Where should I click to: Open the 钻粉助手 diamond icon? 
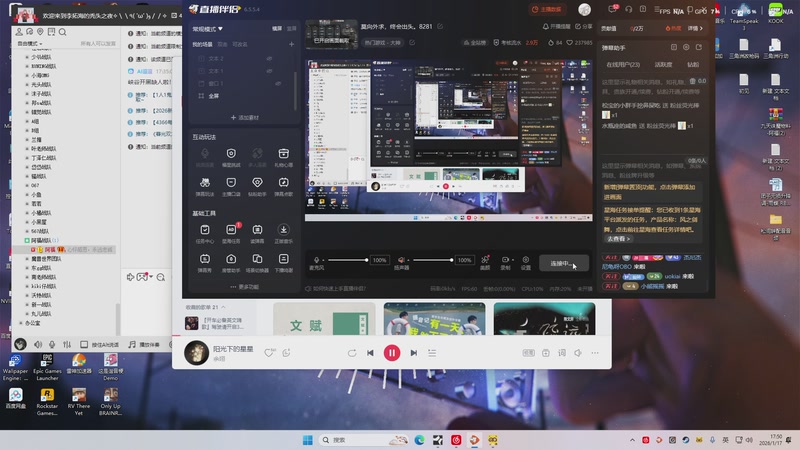(x=257, y=183)
